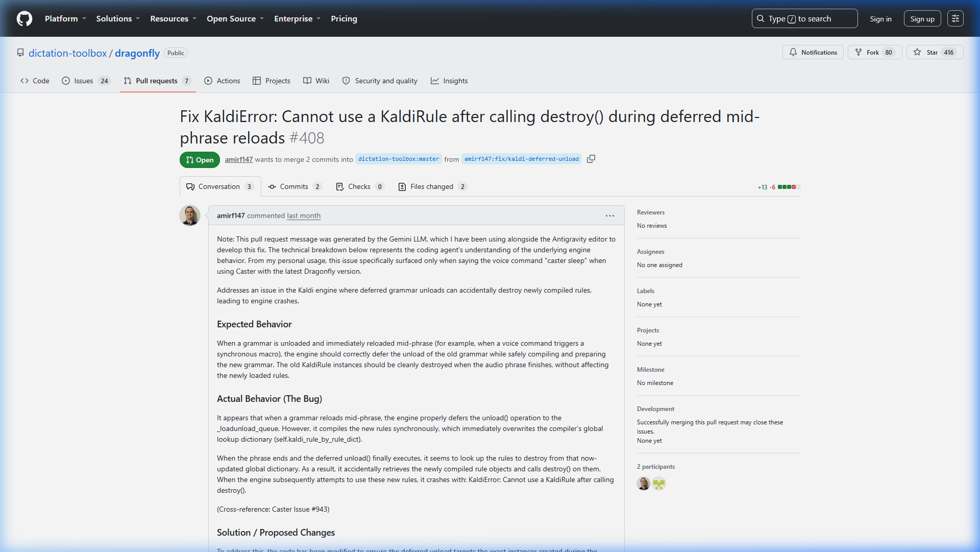Click first participant avatar in sidebar
Viewport: 980px width, 552px height.
644,484
